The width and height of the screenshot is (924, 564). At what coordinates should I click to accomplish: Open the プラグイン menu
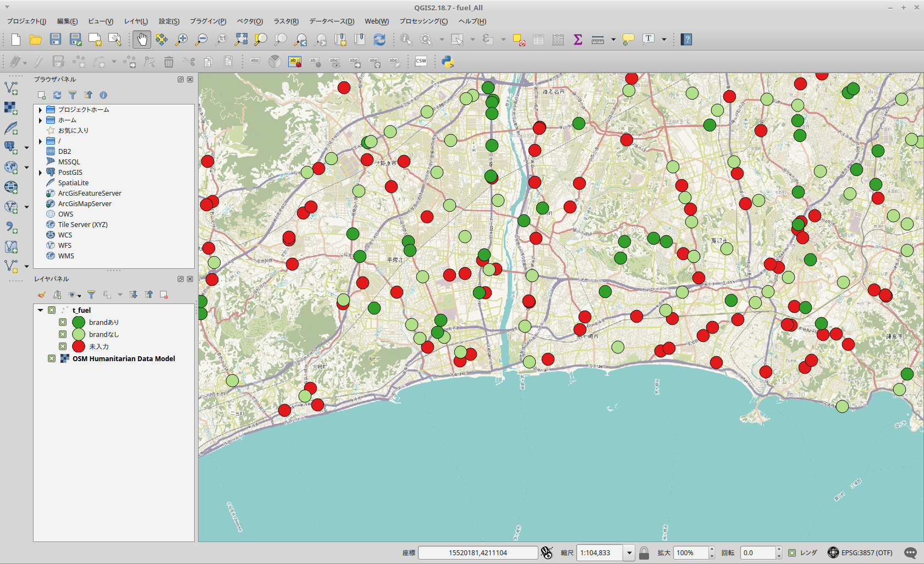click(208, 21)
